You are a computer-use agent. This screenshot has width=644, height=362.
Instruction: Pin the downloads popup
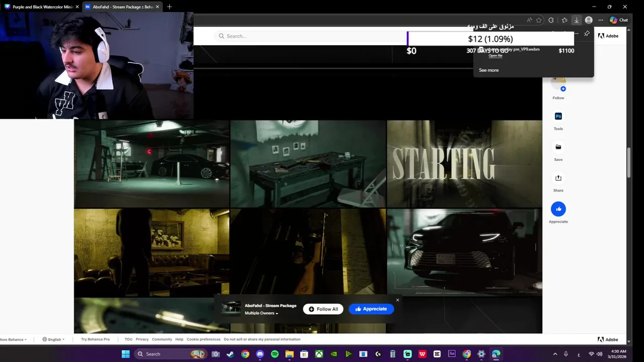click(x=587, y=34)
